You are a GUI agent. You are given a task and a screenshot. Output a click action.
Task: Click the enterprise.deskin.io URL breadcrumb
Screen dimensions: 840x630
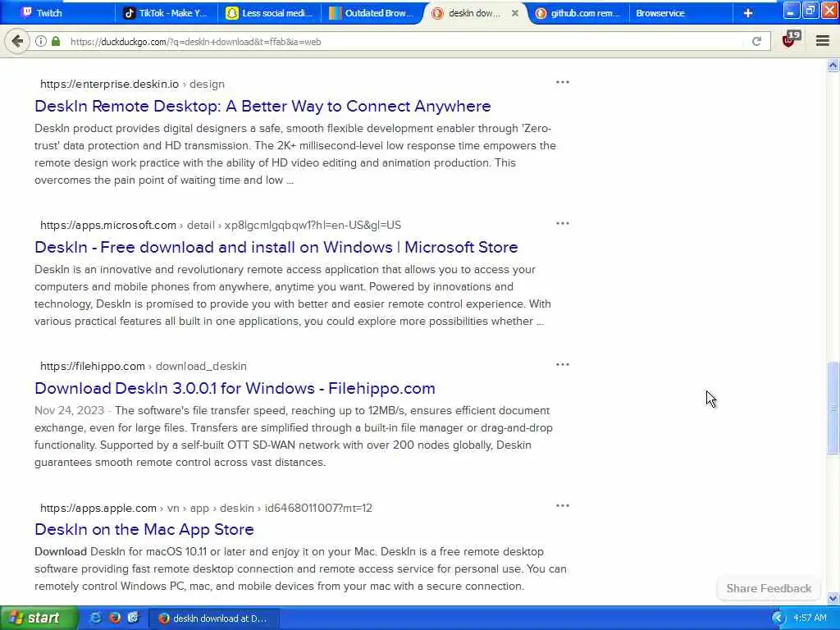(x=132, y=84)
